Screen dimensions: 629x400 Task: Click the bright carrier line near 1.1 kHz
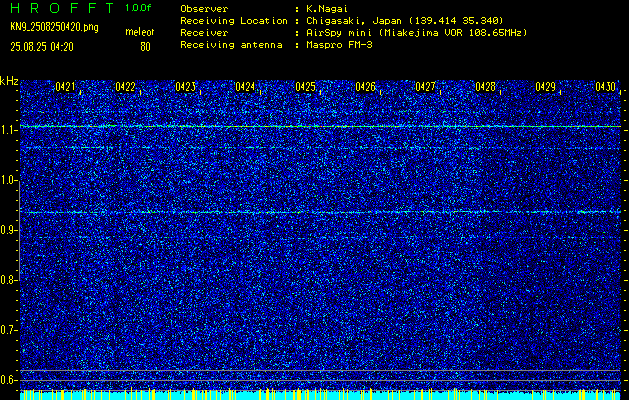pos(321,126)
